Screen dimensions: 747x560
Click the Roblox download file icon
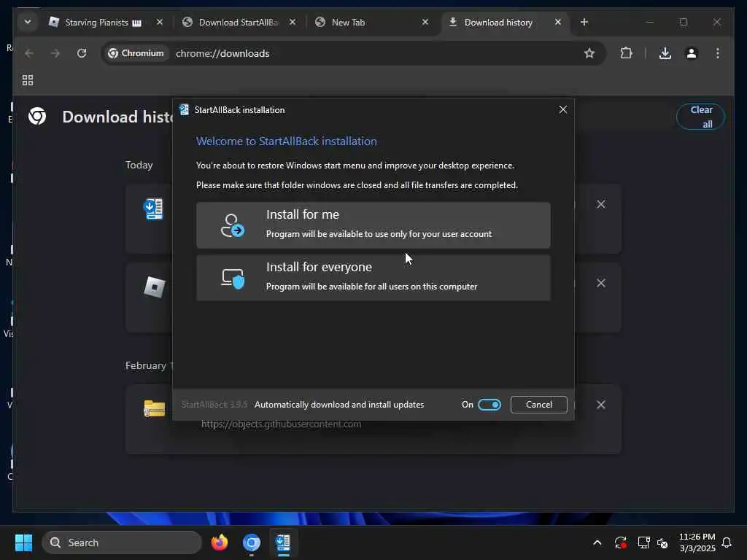coord(155,287)
